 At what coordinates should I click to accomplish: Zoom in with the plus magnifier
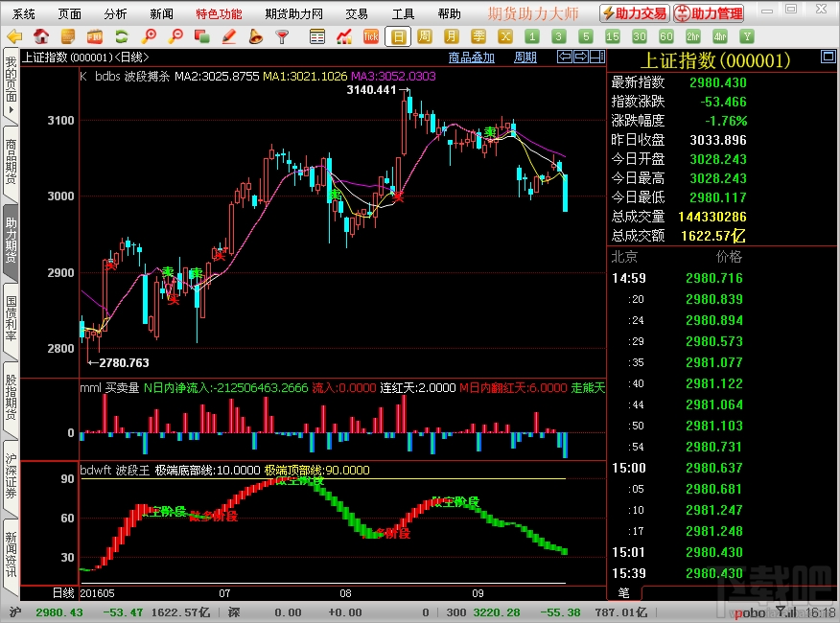click(x=149, y=36)
